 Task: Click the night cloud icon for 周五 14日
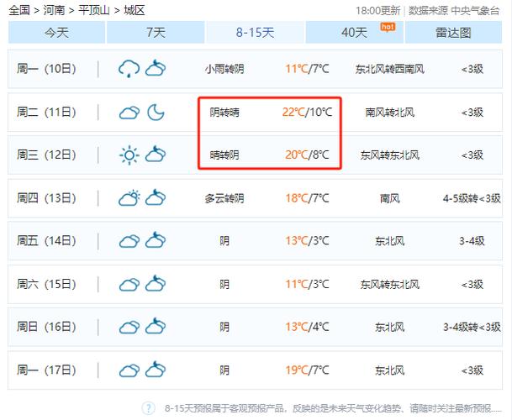coord(156,240)
